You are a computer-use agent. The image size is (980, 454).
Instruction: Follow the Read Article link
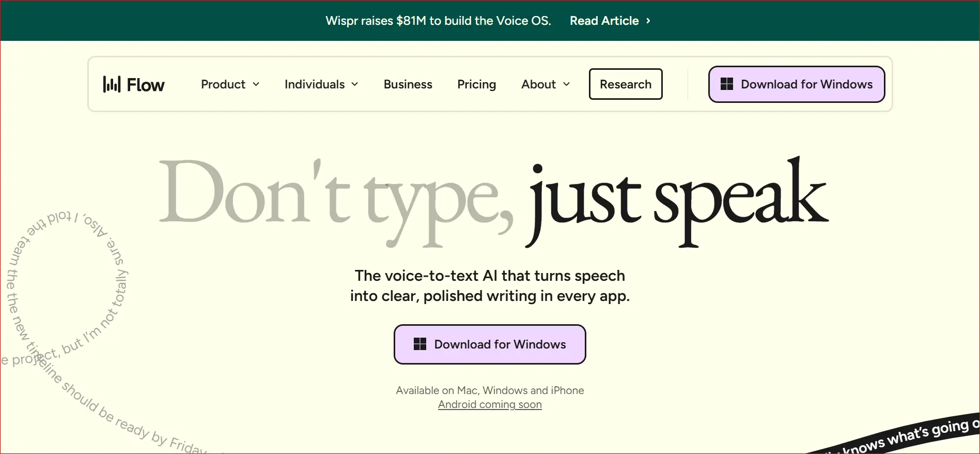(604, 21)
